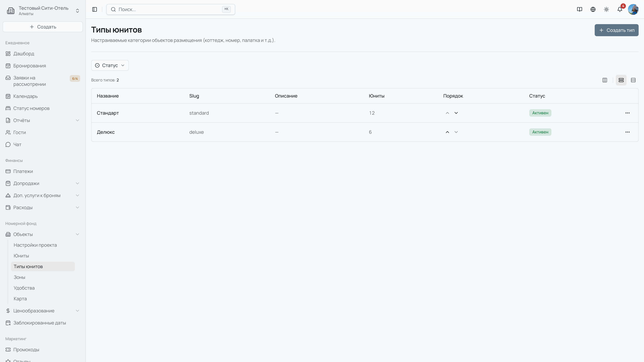Click the Slug column header
644x362 pixels.
pos(194,96)
